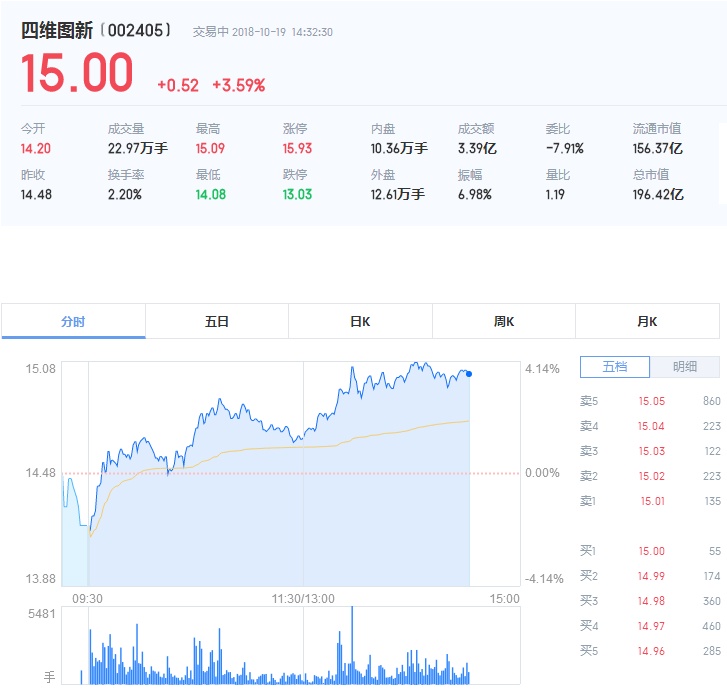Open the 月K monthly chart tab
The height and width of the screenshot is (693, 727).
[647, 322]
